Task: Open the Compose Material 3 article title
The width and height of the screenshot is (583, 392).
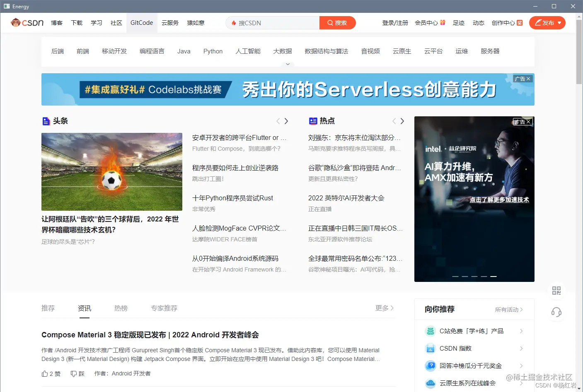Action: click(x=150, y=335)
